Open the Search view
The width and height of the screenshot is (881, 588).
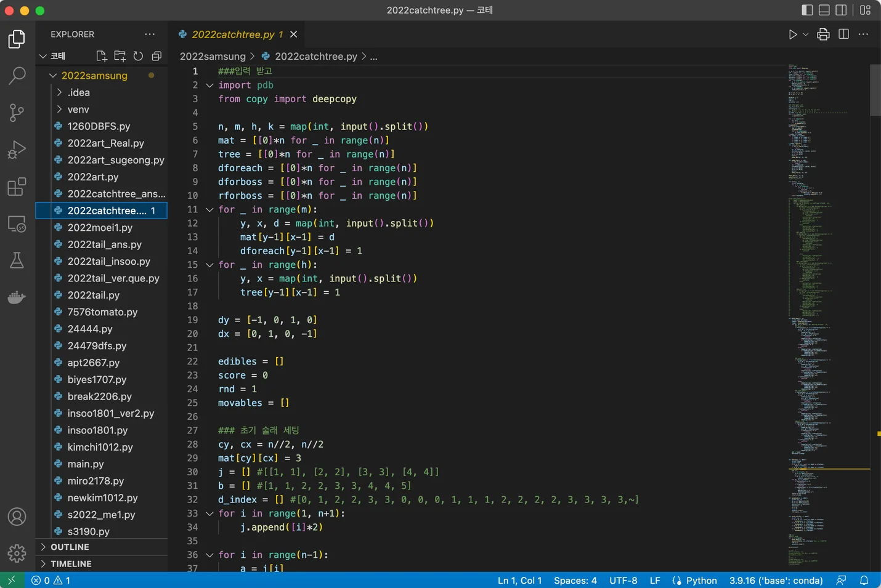[x=17, y=76]
